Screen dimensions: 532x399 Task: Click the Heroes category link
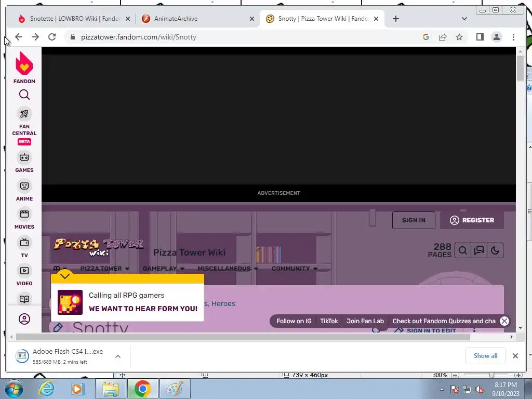pos(223,303)
